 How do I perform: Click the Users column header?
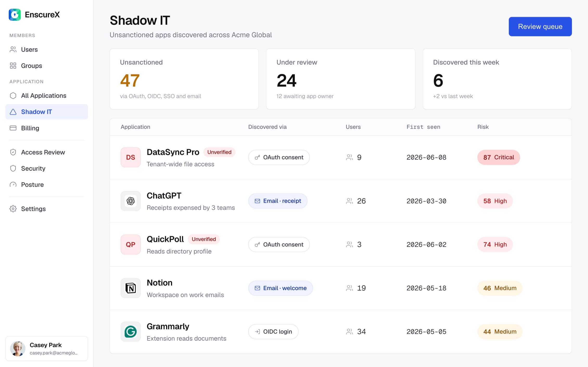(x=353, y=127)
